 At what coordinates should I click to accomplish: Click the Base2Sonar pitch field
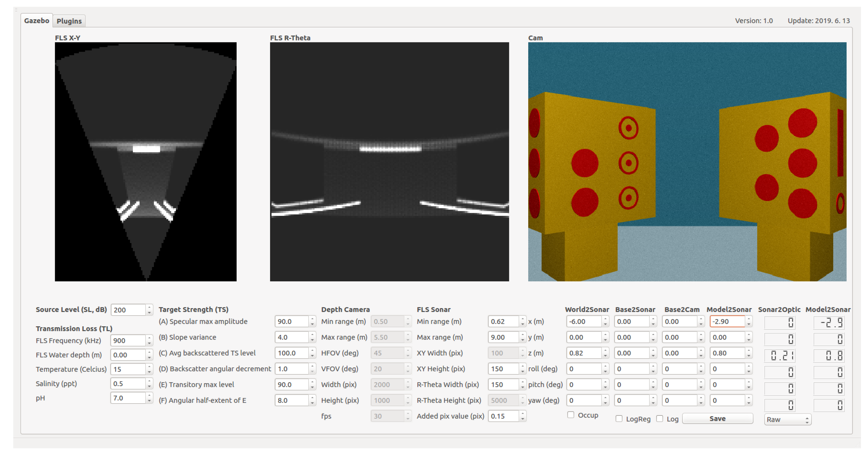click(x=632, y=385)
